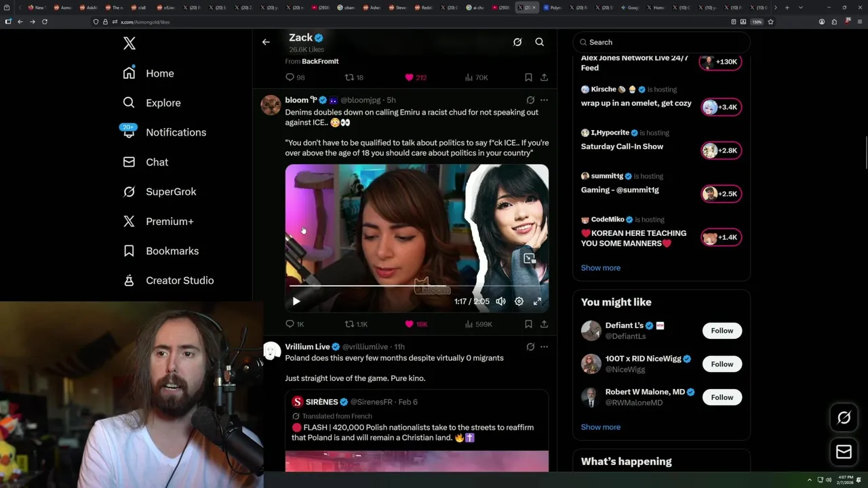Viewport: 868px width, 488px height.
Task: Join Kirsche space +3.4K
Action: click(x=721, y=107)
